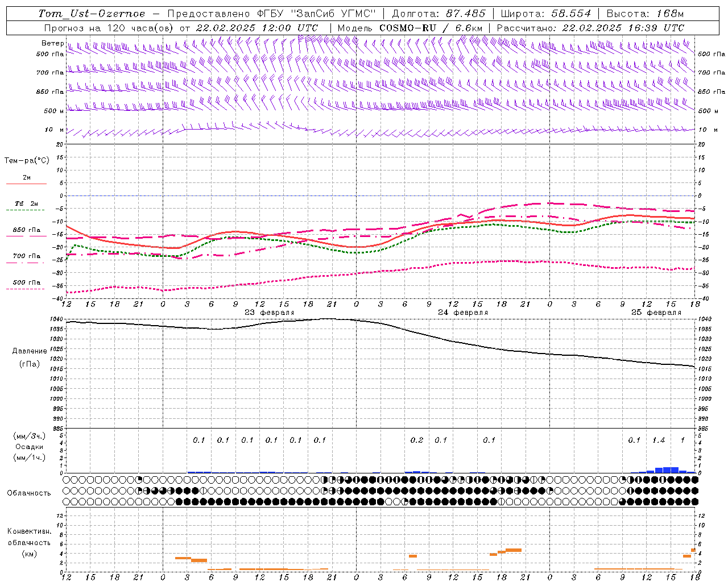Click the Тем-ра(°C) panel label
The width and height of the screenshot is (728, 582).
[27, 161]
